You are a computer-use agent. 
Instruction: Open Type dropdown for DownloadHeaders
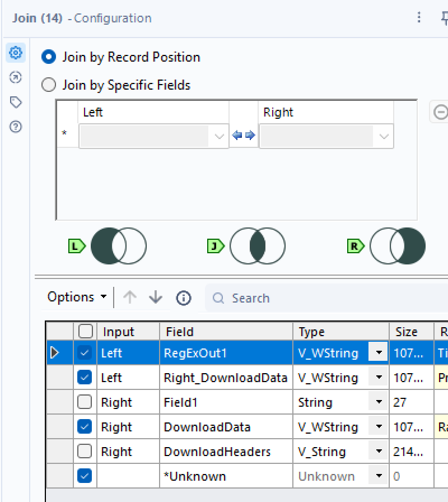379,452
